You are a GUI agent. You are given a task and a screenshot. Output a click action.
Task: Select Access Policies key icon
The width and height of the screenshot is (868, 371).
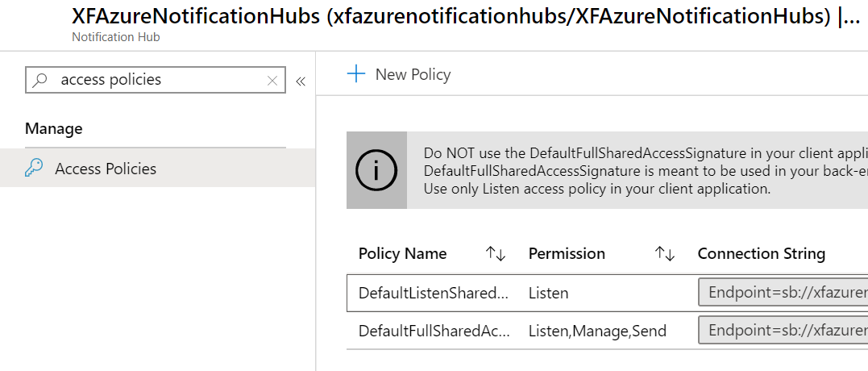pos(34,169)
